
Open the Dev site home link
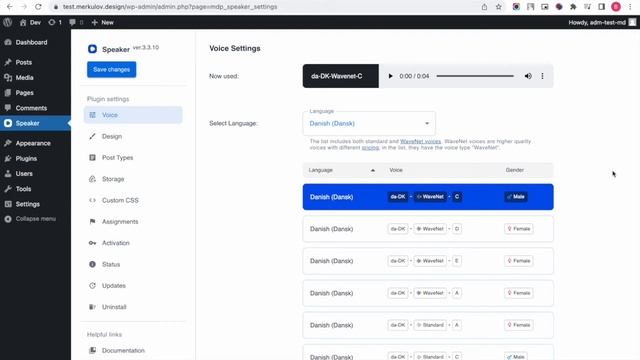[30, 22]
